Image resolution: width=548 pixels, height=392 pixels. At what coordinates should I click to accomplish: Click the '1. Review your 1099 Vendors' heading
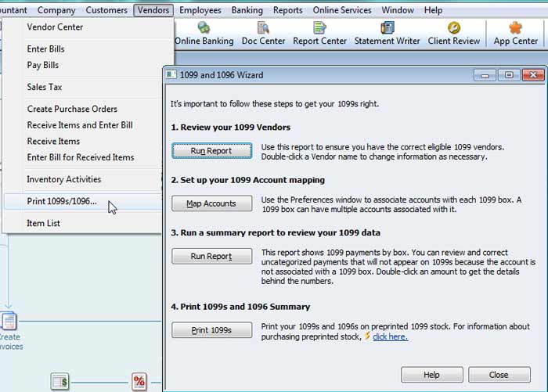(x=231, y=128)
